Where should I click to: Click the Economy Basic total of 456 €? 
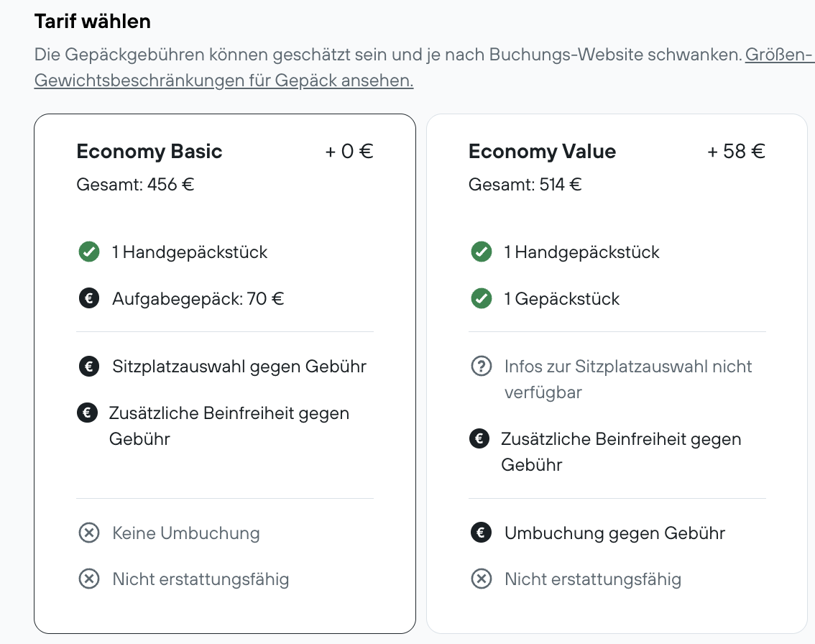pyautogui.click(x=135, y=185)
